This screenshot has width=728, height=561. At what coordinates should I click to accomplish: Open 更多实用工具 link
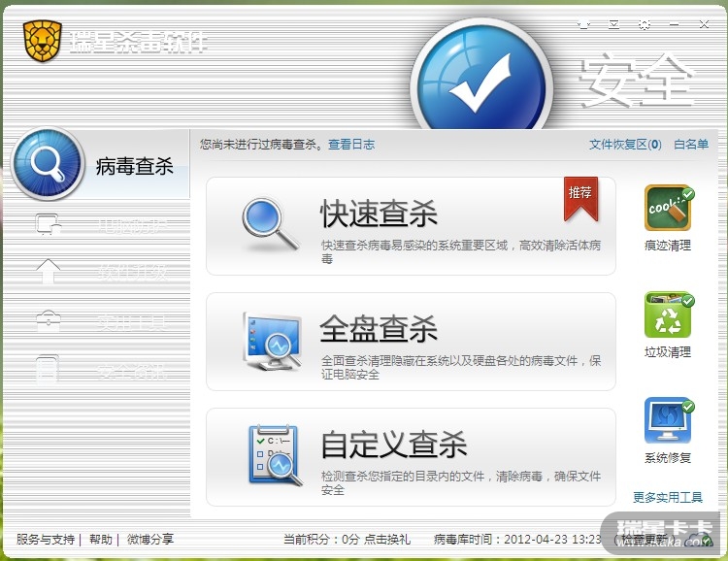tap(668, 497)
